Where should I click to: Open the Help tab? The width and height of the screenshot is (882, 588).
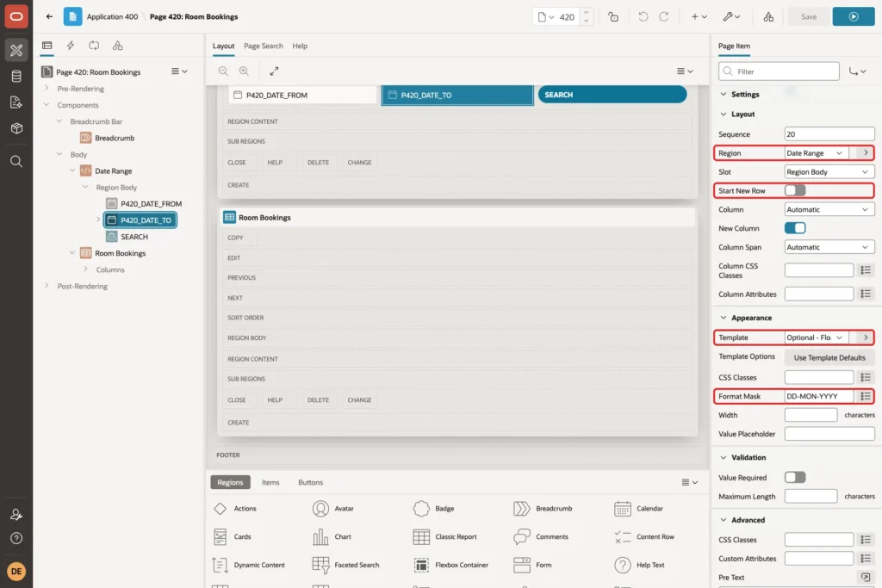[300, 46]
